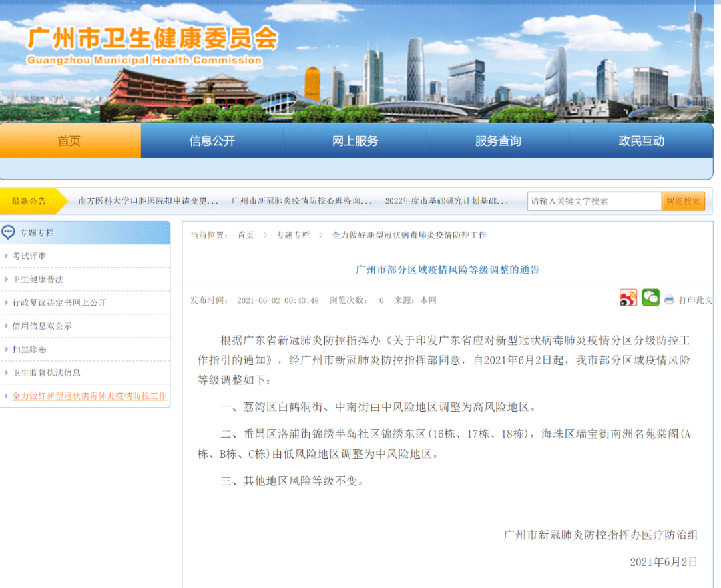Open the 网上服务 navigation menu
Screen dimensions: 721x588
pyautogui.click(x=354, y=141)
